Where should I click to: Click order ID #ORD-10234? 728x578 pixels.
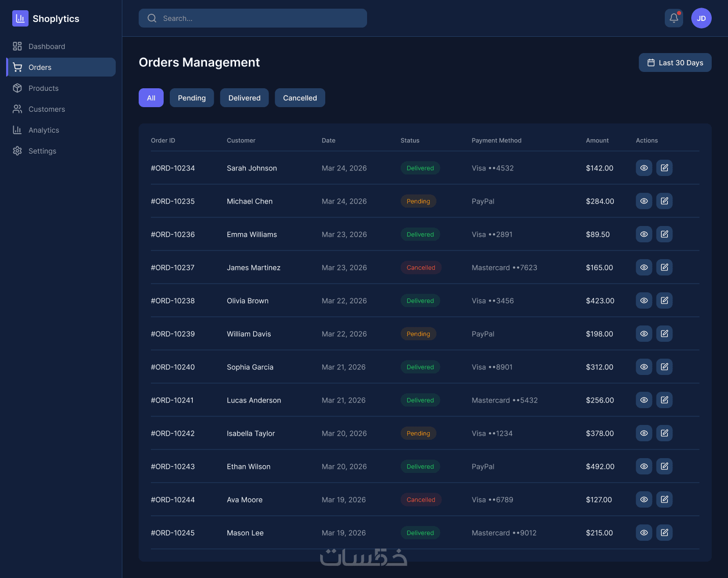tap(173, 168)
